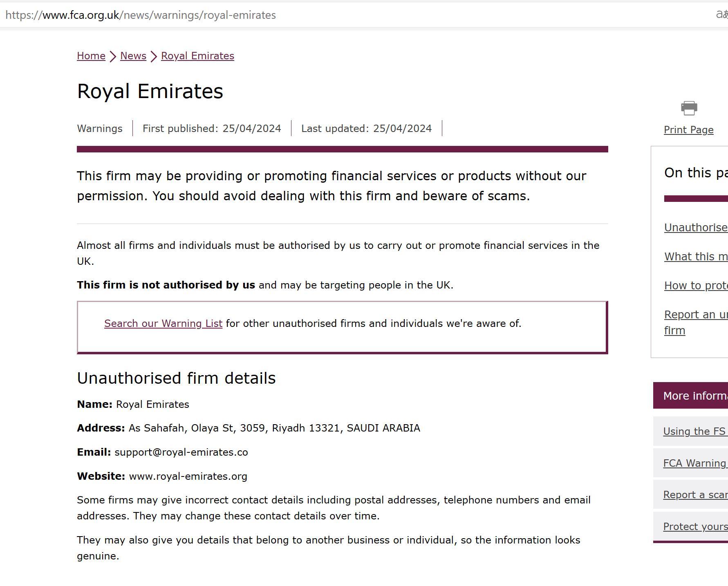Click the Print Page link

click(x=689, y=130)
